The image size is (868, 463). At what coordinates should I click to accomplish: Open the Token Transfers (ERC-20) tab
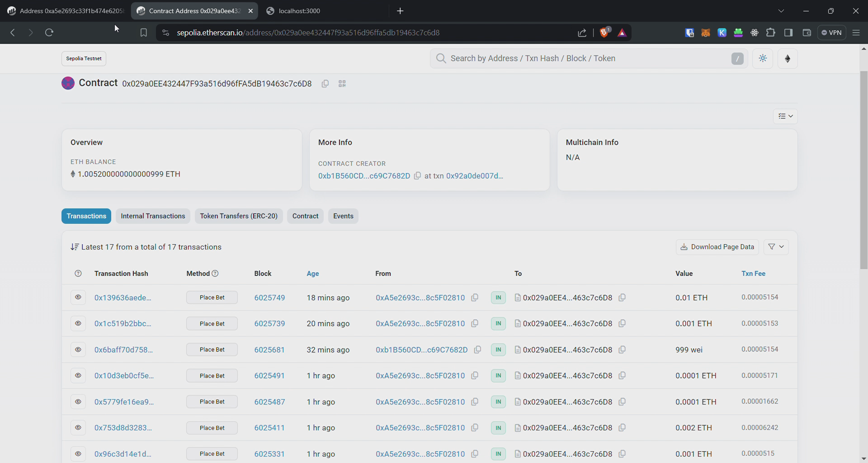click(x=239, y=216)
